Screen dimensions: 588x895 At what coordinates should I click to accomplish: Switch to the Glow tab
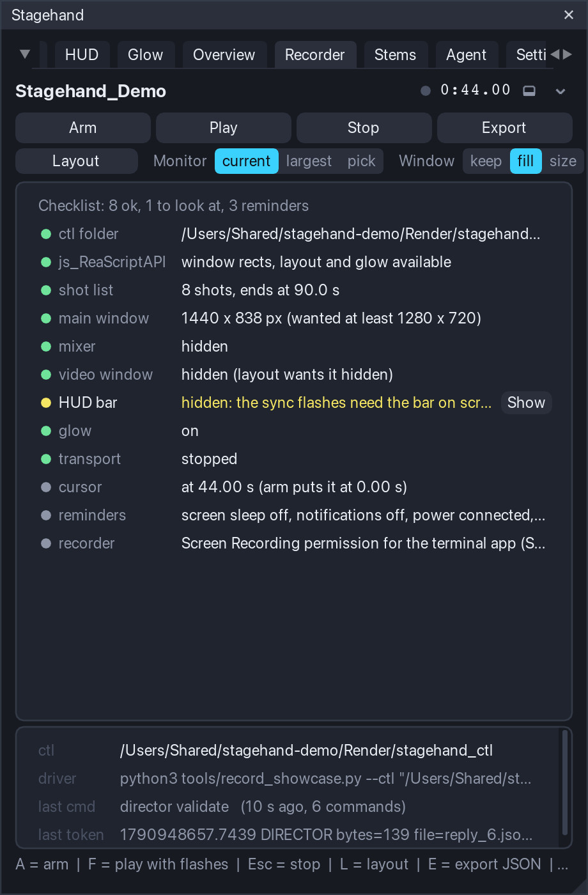[146, 55]
